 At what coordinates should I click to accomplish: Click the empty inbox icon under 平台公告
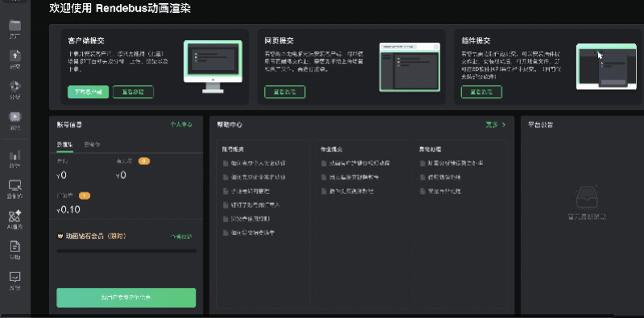pos(587,196)
